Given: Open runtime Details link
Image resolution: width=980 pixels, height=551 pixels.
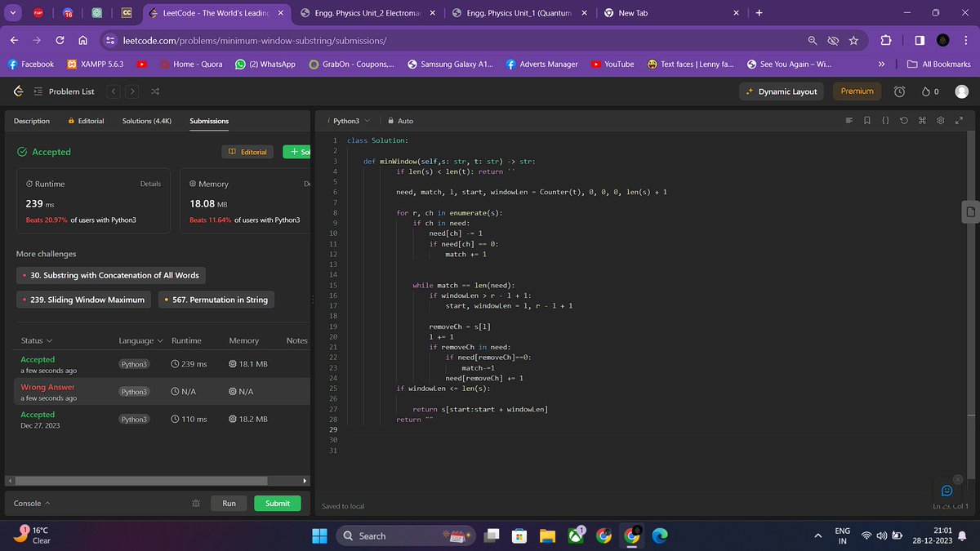Looking at the screenshot, I should coord(150,184).
